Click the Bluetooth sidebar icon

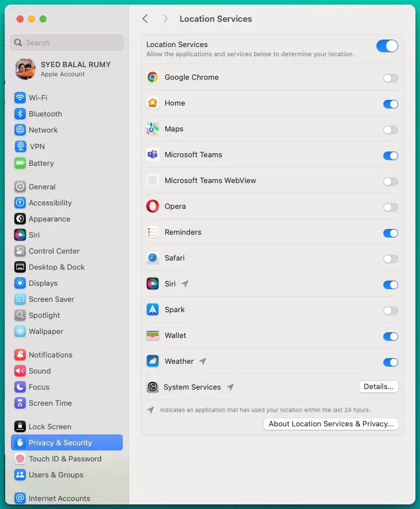coord(20,114)
